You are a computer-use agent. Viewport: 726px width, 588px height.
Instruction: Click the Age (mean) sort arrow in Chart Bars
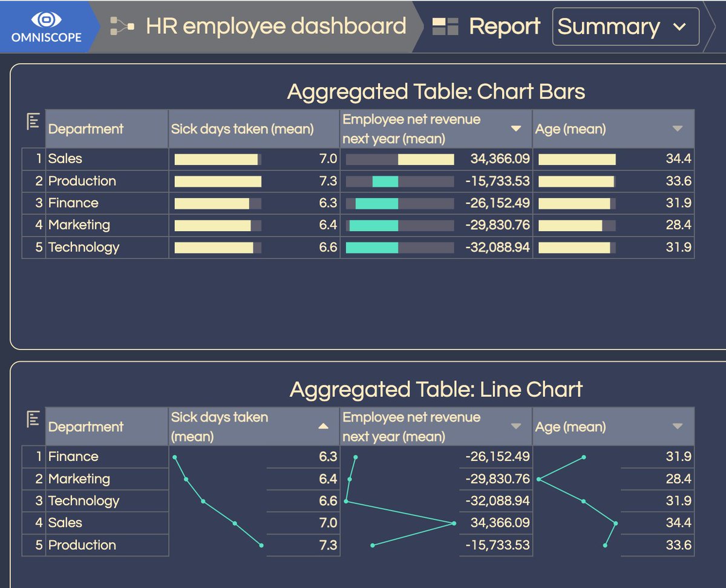tap(678, 129)
